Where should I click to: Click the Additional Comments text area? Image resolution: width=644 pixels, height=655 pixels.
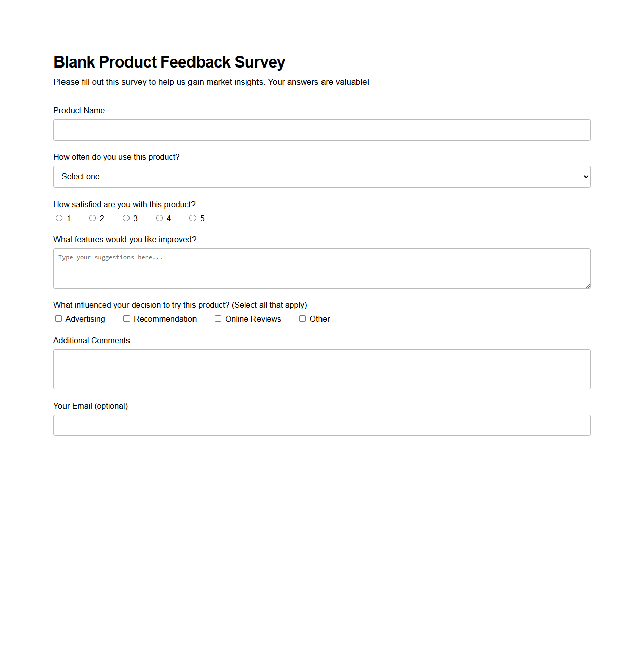321,369
